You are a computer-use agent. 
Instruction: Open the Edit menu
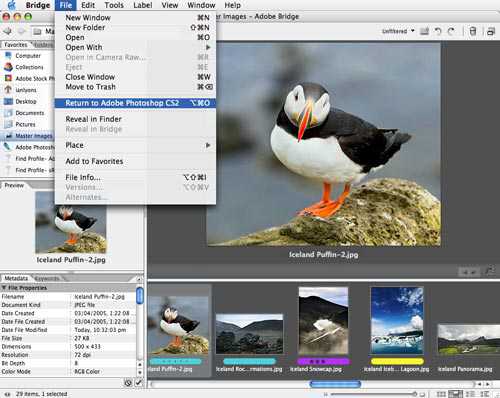click(x=88, y=5)
